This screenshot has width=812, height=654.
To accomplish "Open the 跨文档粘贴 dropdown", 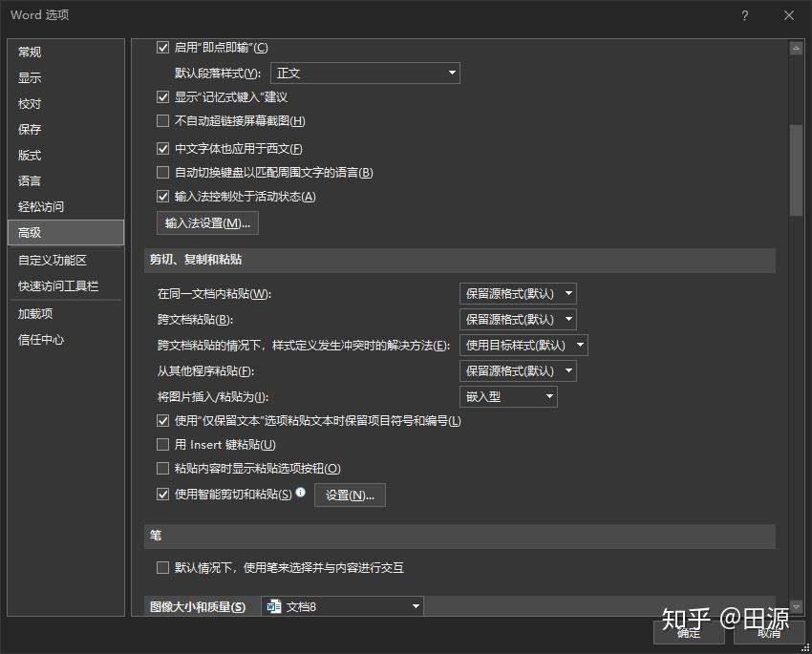I will [x=518, y=319].
